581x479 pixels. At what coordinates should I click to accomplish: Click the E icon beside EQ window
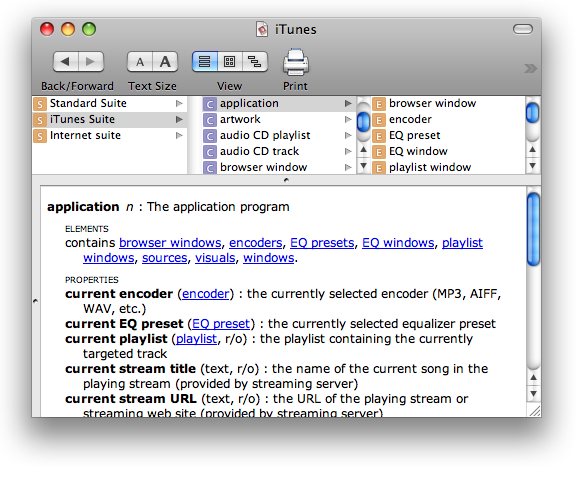[x=379, y=152]
